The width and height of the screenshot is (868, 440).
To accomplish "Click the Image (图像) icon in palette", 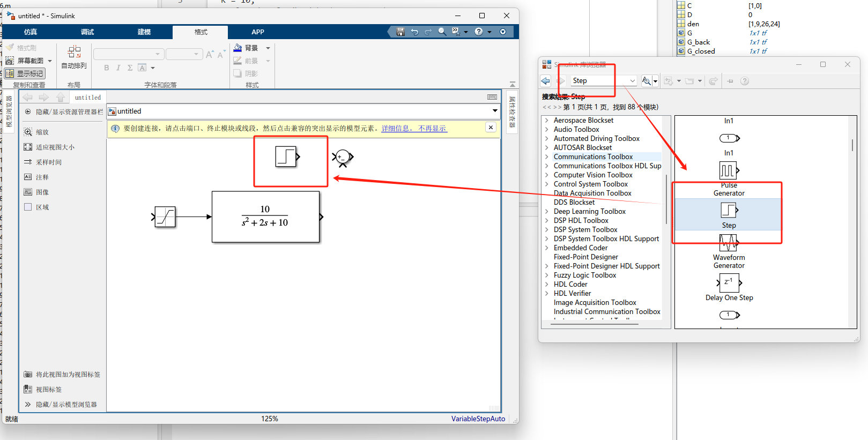I will [28, 192].
